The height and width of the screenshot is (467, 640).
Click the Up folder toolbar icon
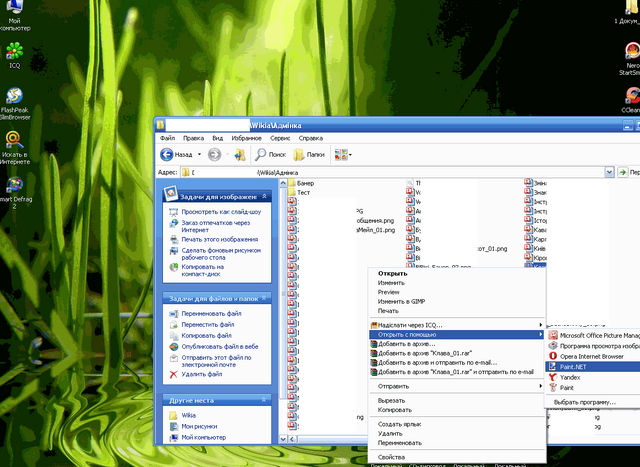240,155
